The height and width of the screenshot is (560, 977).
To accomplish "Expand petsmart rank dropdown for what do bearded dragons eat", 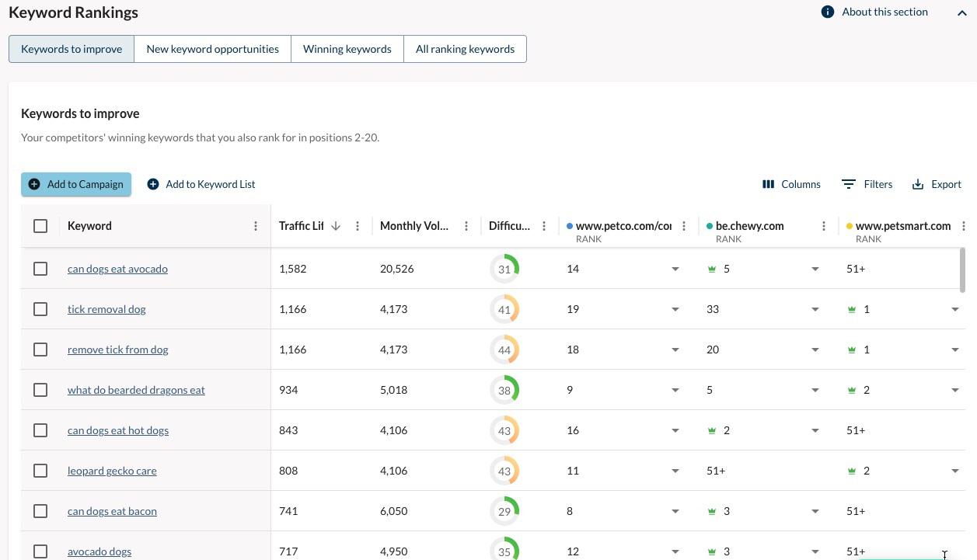I will pos(954,390).
